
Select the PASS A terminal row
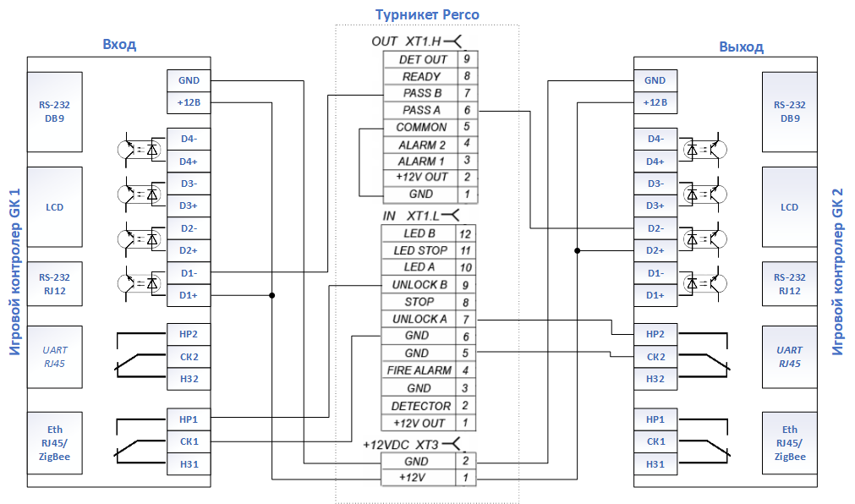430,110
